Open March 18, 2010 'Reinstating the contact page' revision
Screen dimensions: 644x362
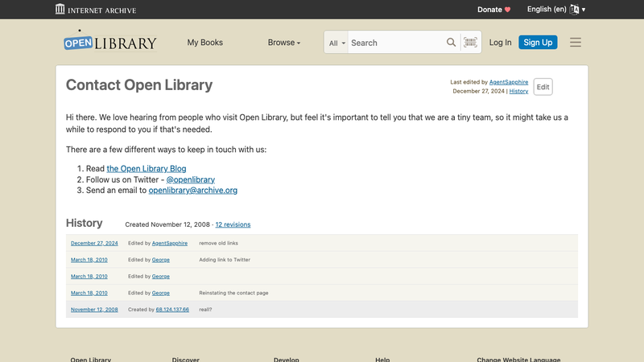[89, 293]
